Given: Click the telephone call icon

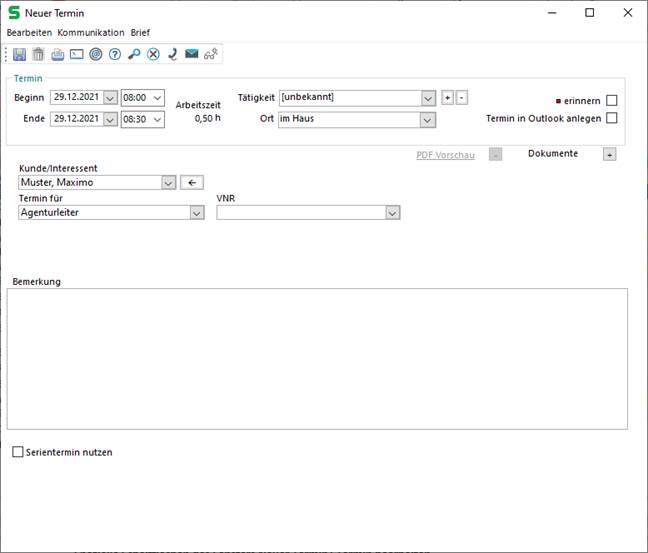Looking at the screenshot, I should click(172, 54).
